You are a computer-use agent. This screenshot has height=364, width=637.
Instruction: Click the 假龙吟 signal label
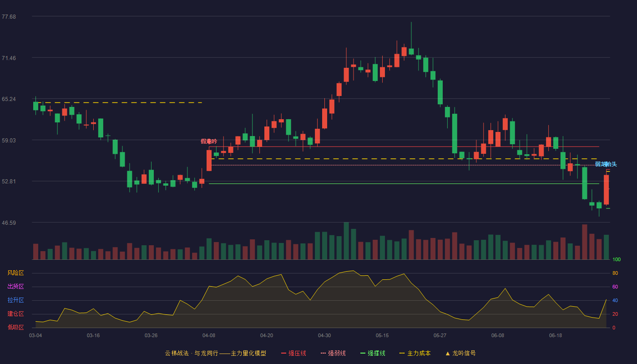tap(209, 142)
